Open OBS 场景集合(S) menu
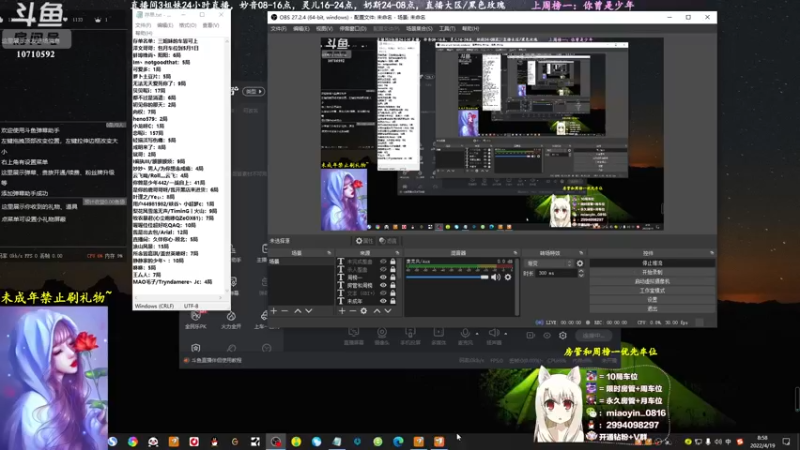Screen dimensions: 800x450 point(419,29)
